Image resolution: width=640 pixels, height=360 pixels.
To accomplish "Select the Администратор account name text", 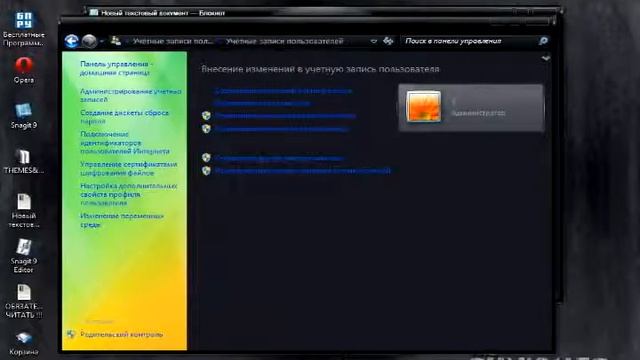I will pos(478,113).
